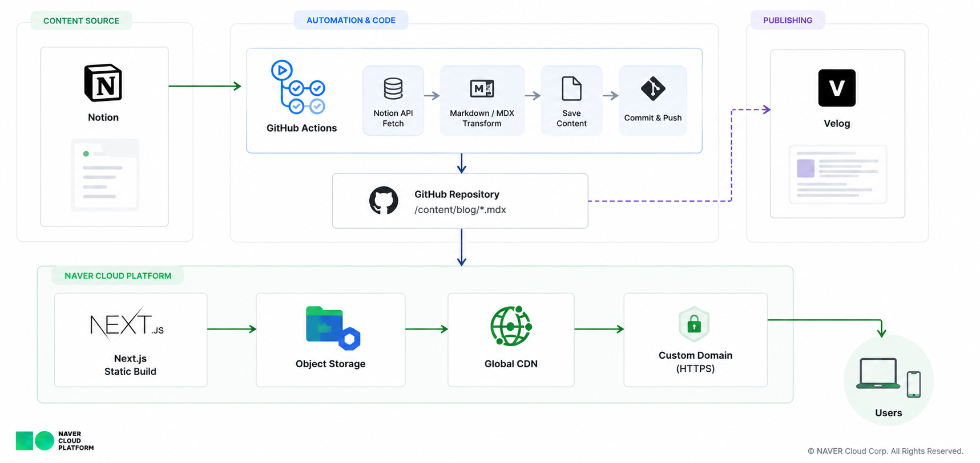Screen dimensions: 980x463
Task: Select the PUBLISHING section label
Action: (788, 20)
